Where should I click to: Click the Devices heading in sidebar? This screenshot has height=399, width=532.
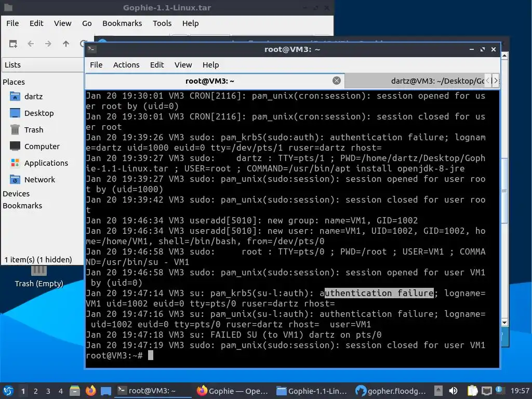[x=16, y=194]
